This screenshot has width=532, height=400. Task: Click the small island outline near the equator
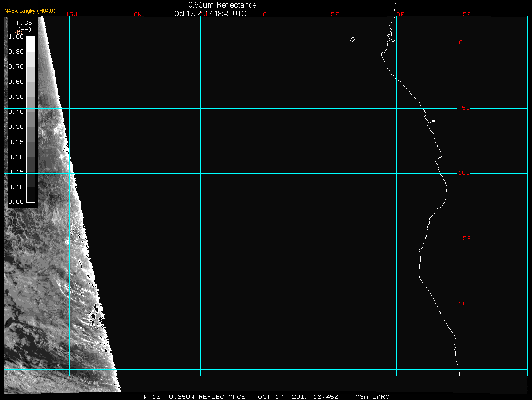(352, 40)
